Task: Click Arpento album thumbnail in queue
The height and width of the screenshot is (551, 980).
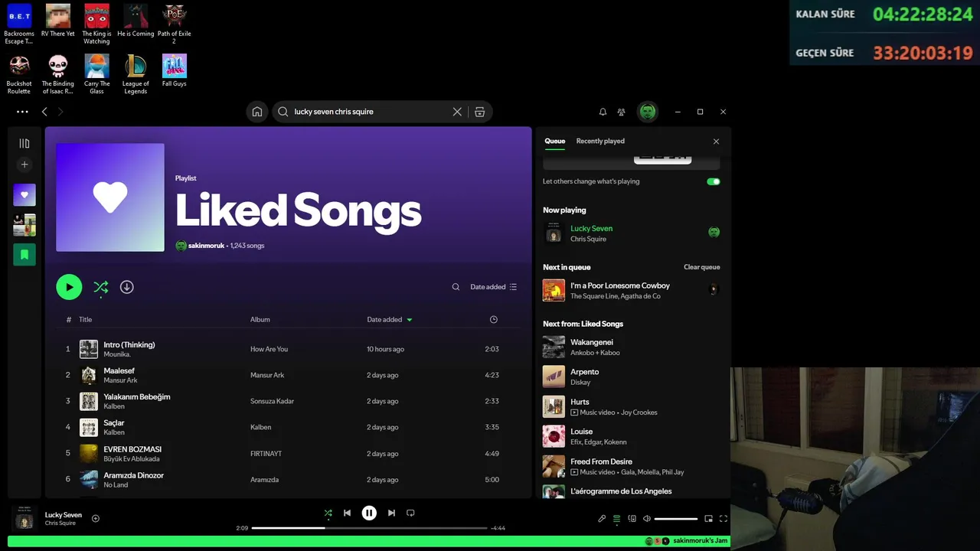Action: coord(554,377)
